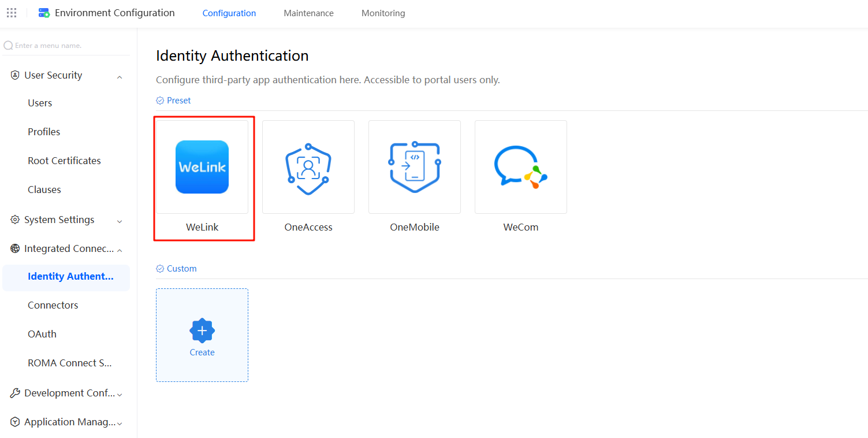Click the blue plus Create icon
The image size is (868, 438).
[x=202, y=331]
